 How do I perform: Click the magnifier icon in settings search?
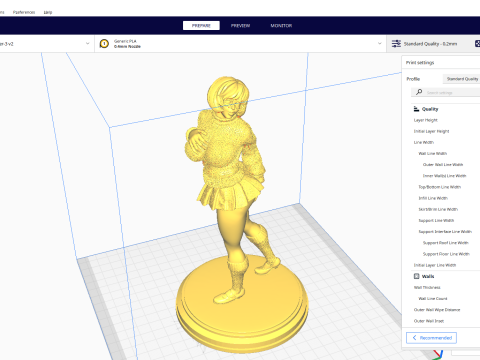(x=419, y=92)
